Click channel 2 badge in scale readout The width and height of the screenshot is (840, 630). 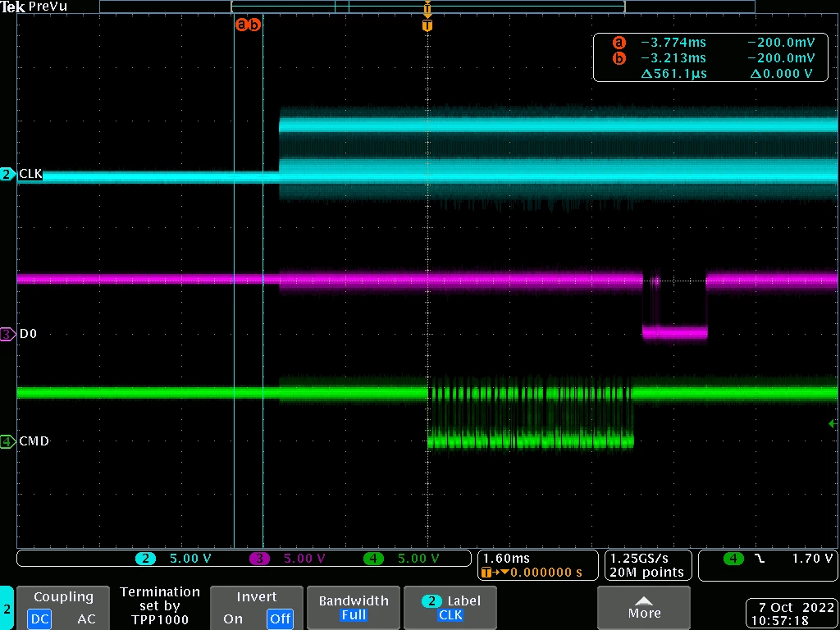click(145, 559)
